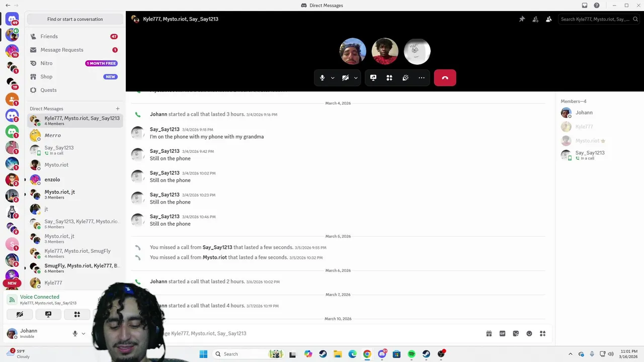This screenshot has width=644, height=362.
Task: Search within the Kyle777 group conversation
Action: point(599,19)
